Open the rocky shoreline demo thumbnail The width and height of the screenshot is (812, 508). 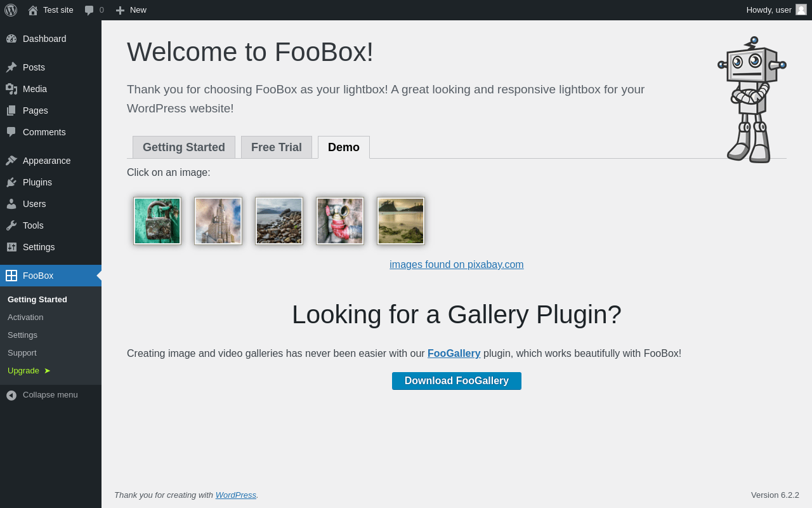tap(279, 221)
